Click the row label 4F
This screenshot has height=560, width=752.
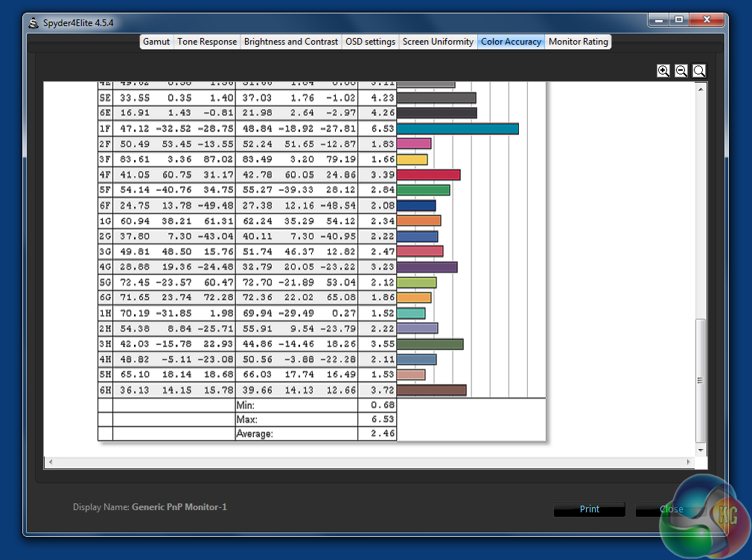tap(105, 175)
